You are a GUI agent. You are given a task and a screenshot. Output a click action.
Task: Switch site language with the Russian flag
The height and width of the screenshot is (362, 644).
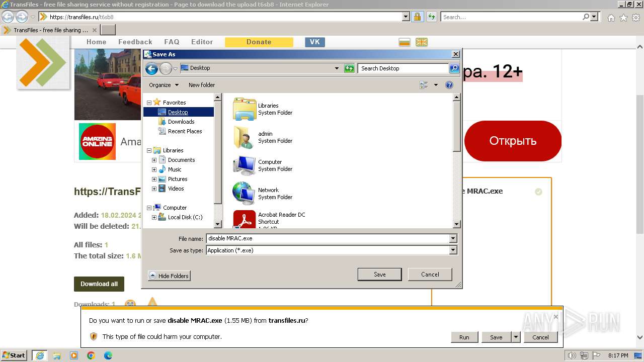coord(405,42)
